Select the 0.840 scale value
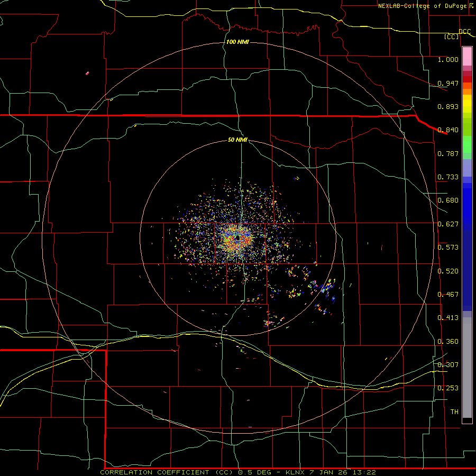476x476 pixels. click(x=448, y=130)
